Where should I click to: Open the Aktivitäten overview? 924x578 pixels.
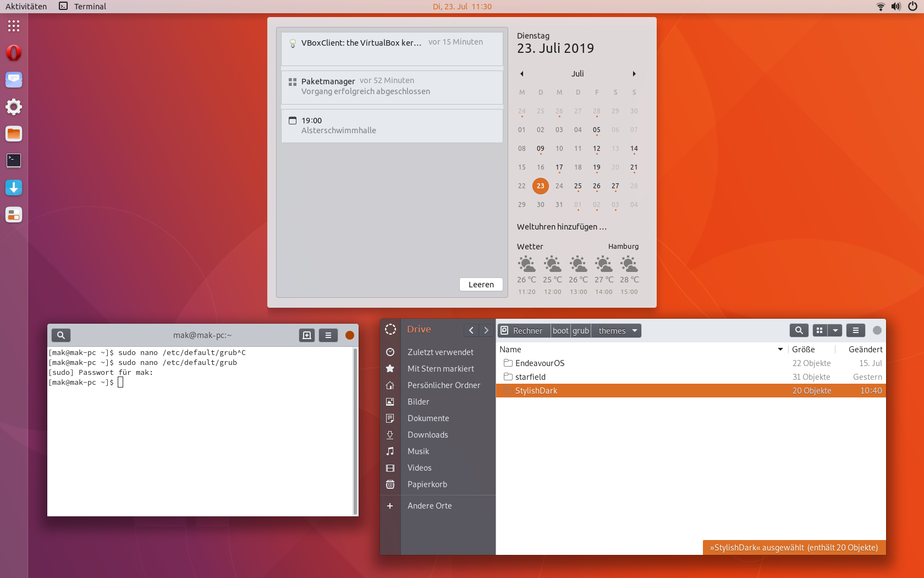26,7
